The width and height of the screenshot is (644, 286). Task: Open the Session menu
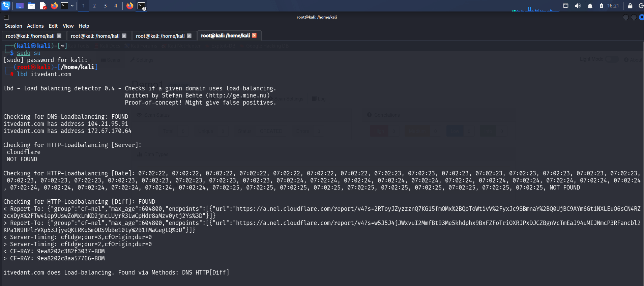13,26
